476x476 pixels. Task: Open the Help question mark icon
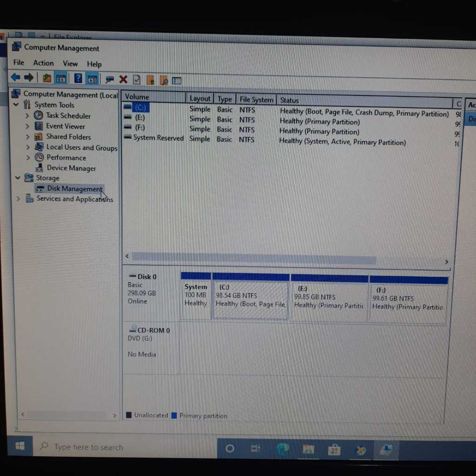[x=78, y=79]
